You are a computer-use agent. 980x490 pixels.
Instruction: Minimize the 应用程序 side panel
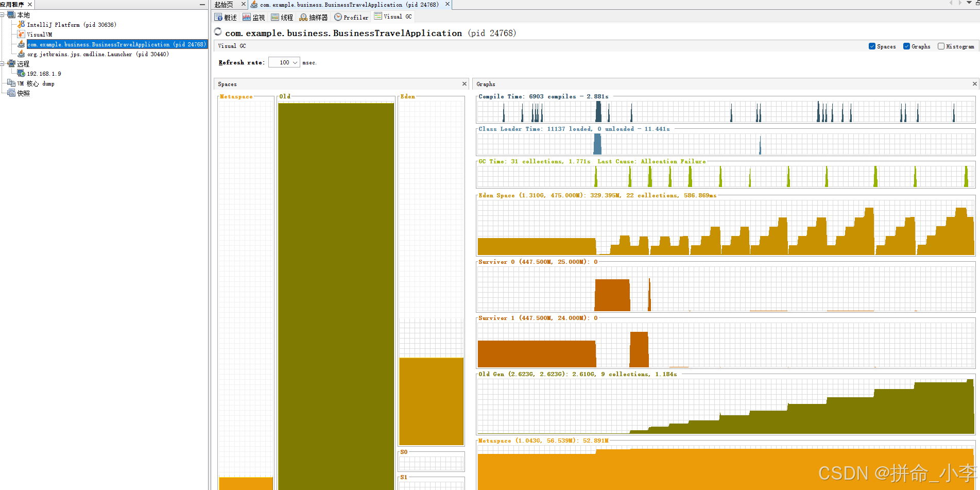click(x=202, y=4)
